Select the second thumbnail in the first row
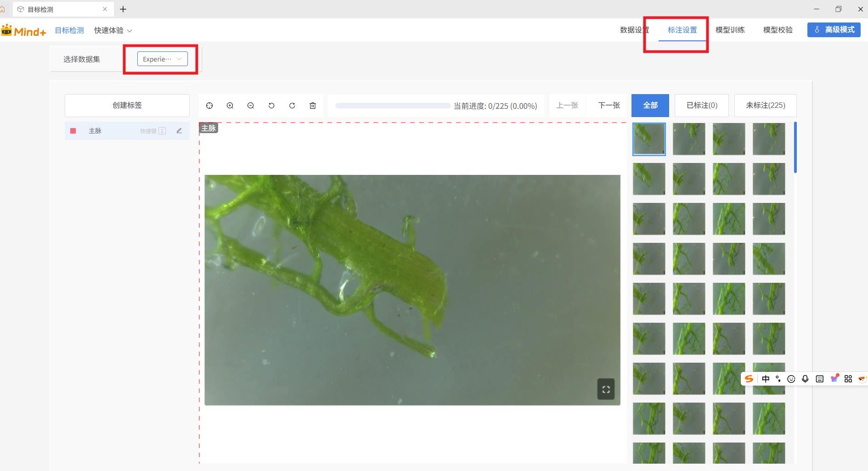This screenshot has width=868, height=471. (689, 139)
